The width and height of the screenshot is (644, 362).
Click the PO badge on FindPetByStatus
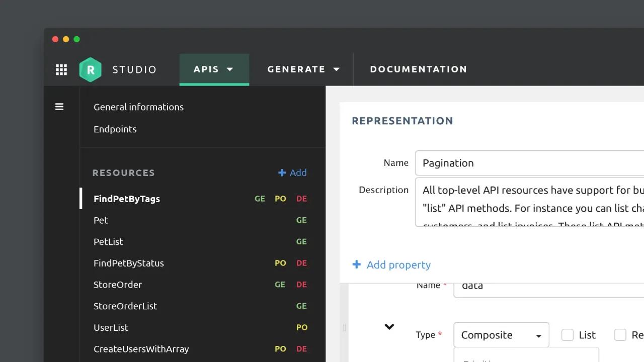(280, 263)
